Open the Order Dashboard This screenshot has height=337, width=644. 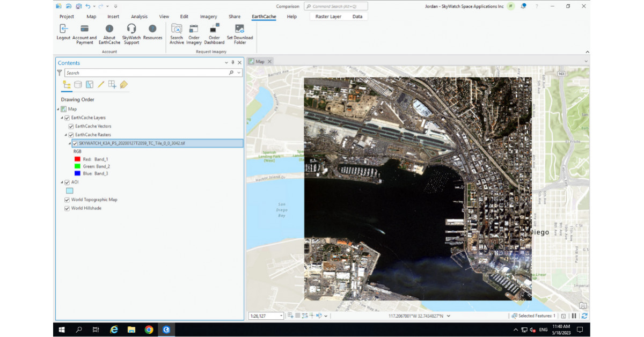(214, 33)
